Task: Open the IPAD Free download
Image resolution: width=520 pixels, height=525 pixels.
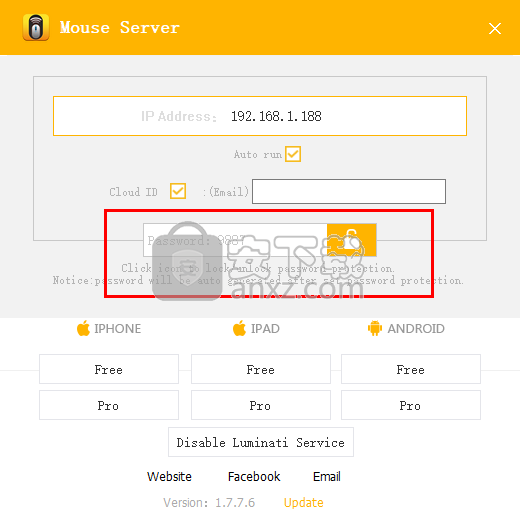Action: (x=261, y=369)
